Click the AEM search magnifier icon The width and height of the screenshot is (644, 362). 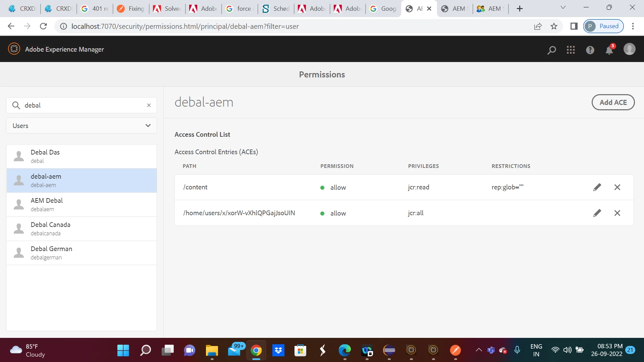point(551,50)
